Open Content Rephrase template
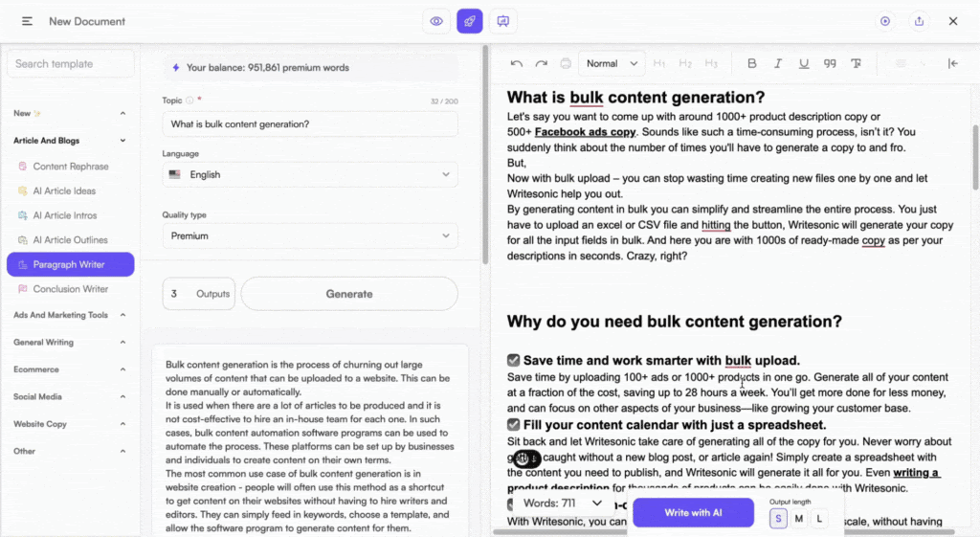Image resolution: width=980 pixels, height=537 pixels. pos(71,167)
